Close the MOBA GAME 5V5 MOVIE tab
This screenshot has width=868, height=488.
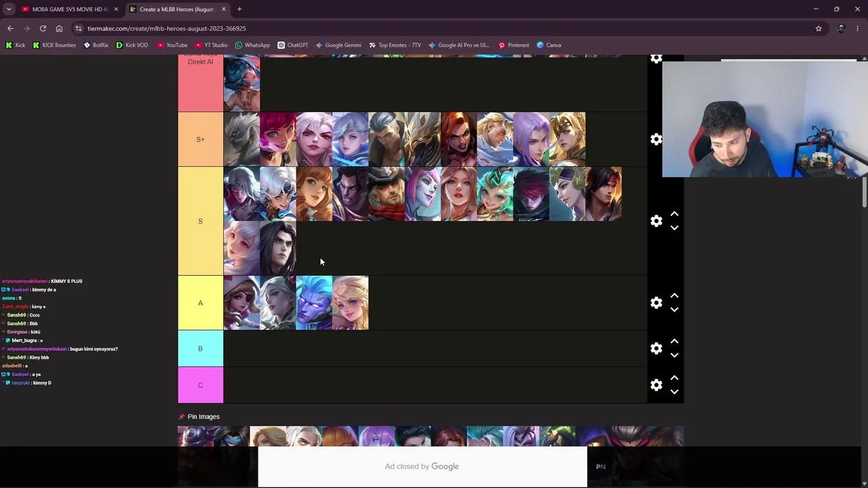[x=116, y=9]
